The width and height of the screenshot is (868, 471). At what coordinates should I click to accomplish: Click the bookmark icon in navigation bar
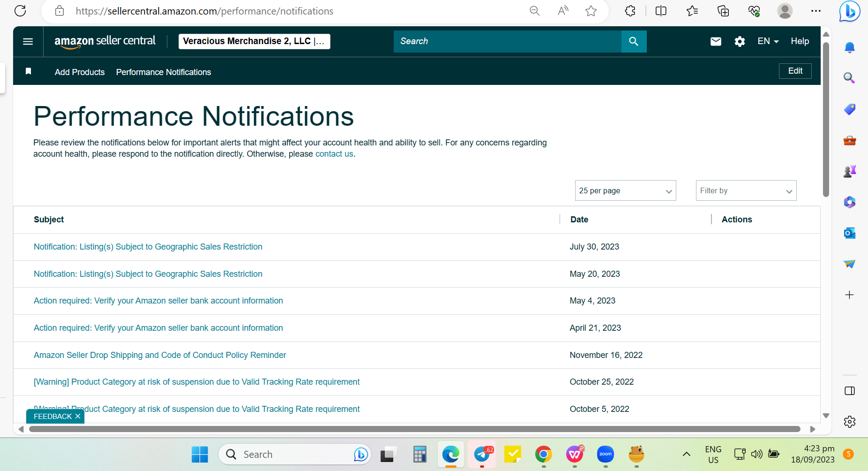click(x=29, y=71)
